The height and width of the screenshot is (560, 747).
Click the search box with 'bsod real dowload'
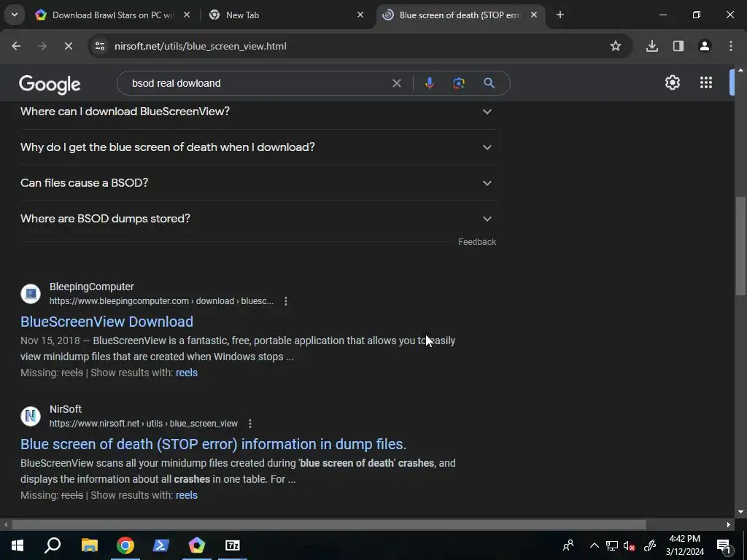pyautogui.click(x=258, y=83)
